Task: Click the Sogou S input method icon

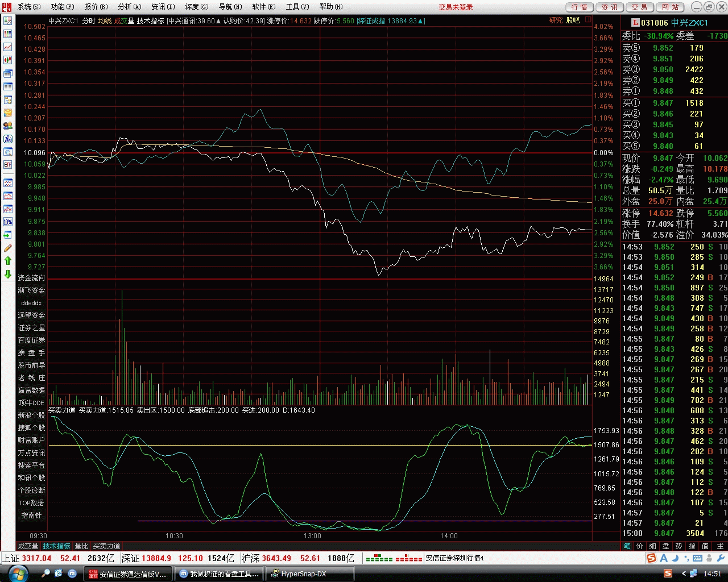Action: [x=651, y=558]
